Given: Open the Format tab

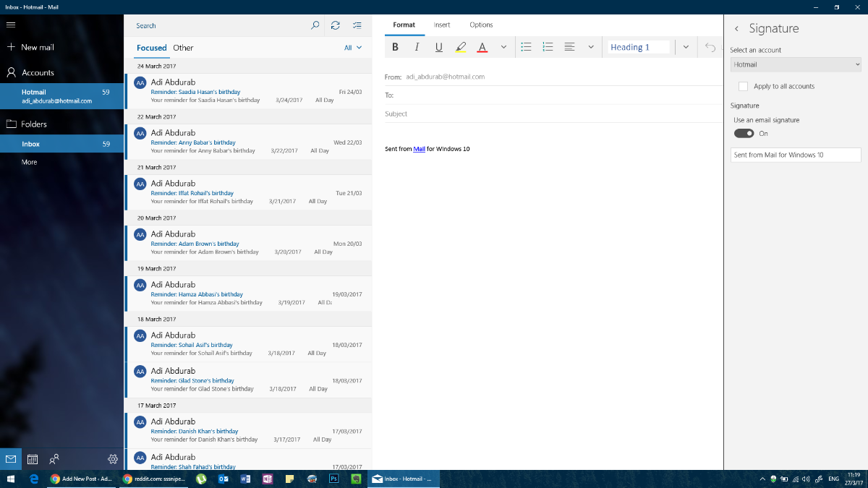Looking at the screenshot, I should (404, 25).
